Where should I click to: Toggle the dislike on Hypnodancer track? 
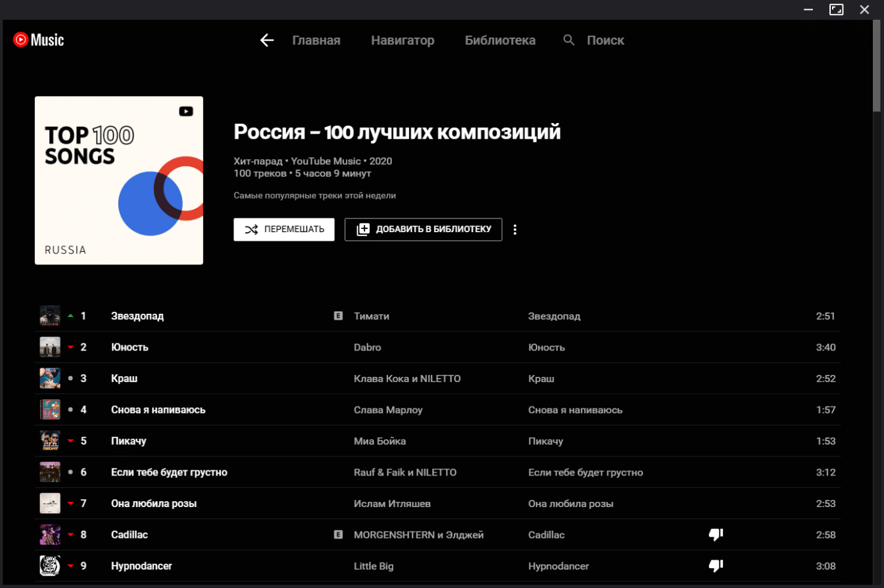[x=716, y=566]
